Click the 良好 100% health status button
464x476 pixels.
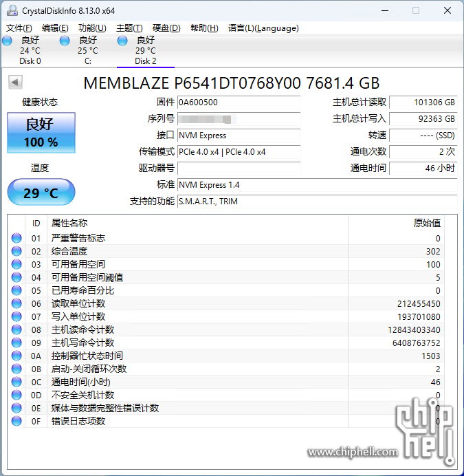click(41, 133)
